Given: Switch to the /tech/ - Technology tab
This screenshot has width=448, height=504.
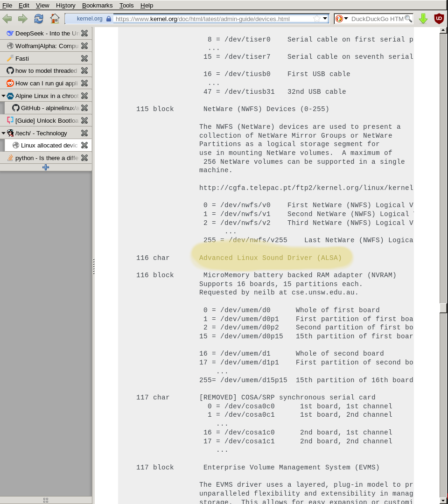Looking at the screenshot, I should [x=46, y=133].
